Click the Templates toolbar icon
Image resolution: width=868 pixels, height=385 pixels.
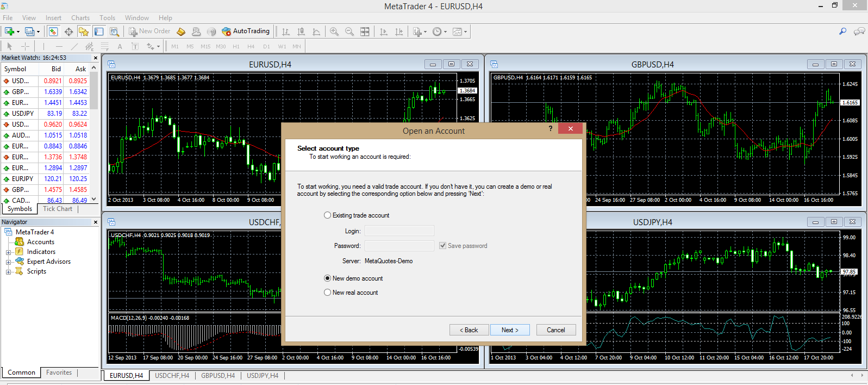point(457,32)
